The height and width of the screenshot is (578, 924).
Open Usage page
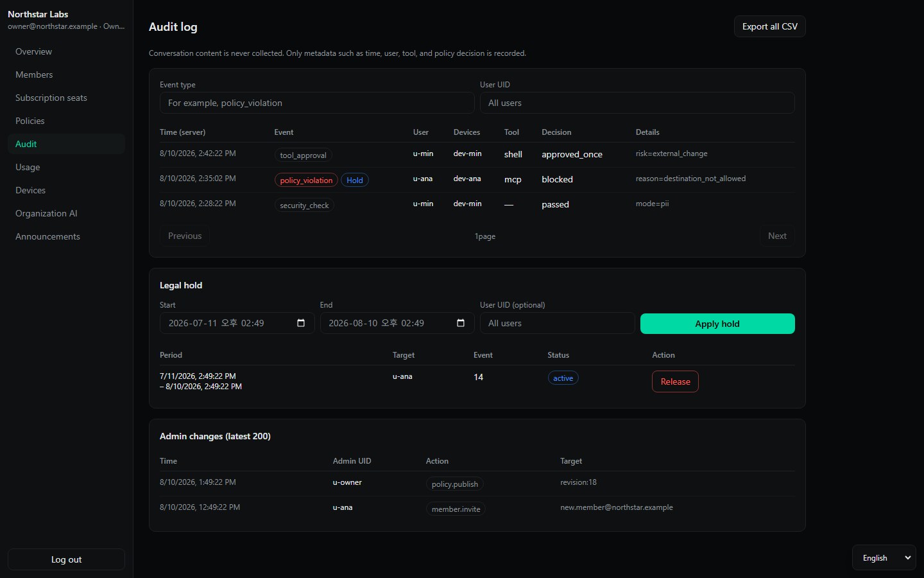point(66,167)
